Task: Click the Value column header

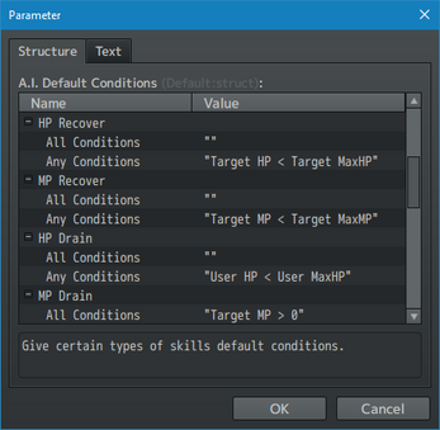Action: click(299, 103)
